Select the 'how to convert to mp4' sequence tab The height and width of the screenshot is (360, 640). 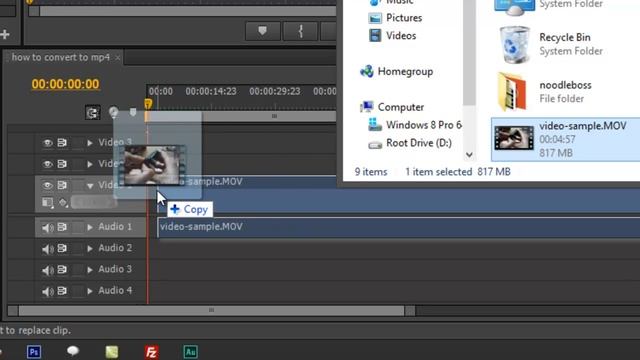[x=60, y=57]
